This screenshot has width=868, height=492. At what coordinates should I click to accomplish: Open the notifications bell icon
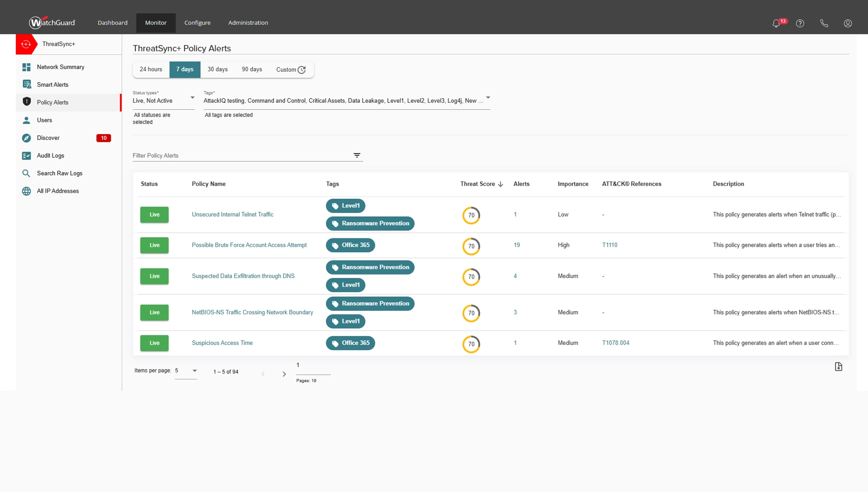point(776,23)
